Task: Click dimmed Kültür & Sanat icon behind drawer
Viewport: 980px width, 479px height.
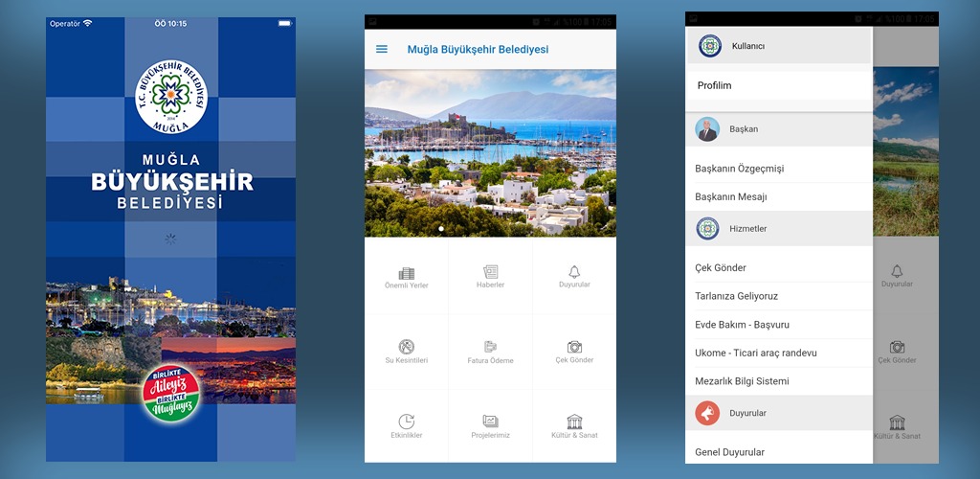Action: click(897, 422)
